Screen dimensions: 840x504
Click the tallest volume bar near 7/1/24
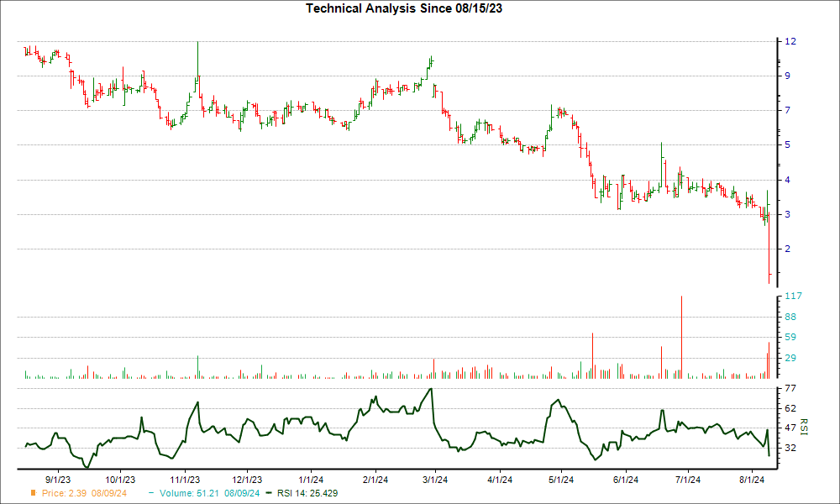(x=681, y=336)
